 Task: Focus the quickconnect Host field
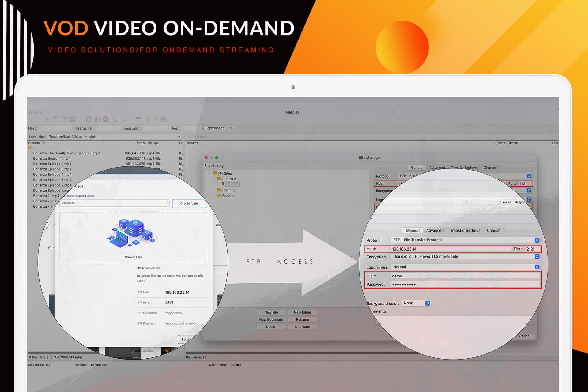[x=55, y=128]
